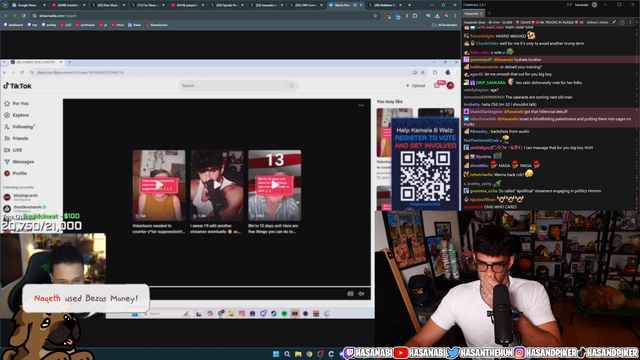The image size is (640, 360).
Task: Open three-dots menu on TikTok video
Action: click(361, 105)
